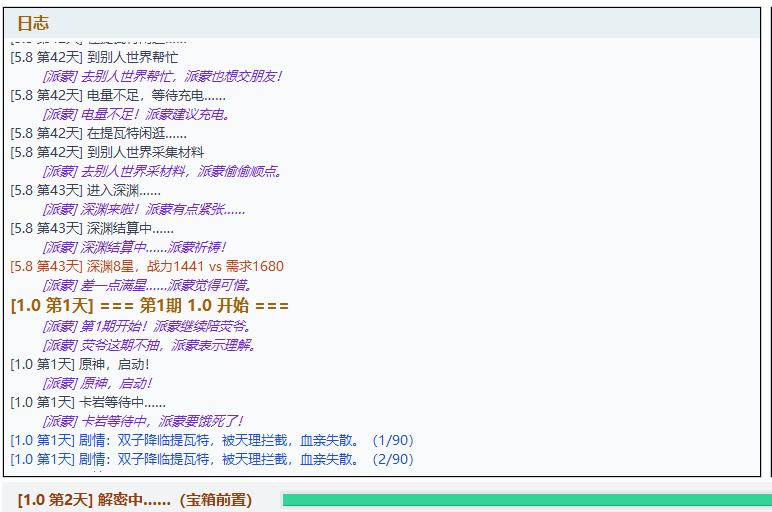This screenshot has width=772, height=512.
Task: Select blue 剧情 line ending (2/90)
Action: coord(212,459)
